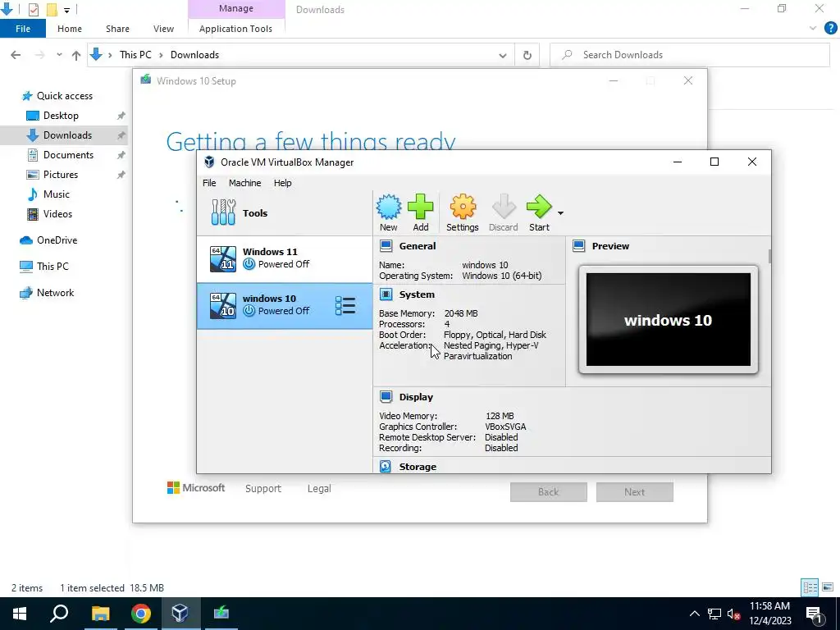Click the Search Downloads input field
840x630 pixels.
pyautogui.click(x=690, y=55)
